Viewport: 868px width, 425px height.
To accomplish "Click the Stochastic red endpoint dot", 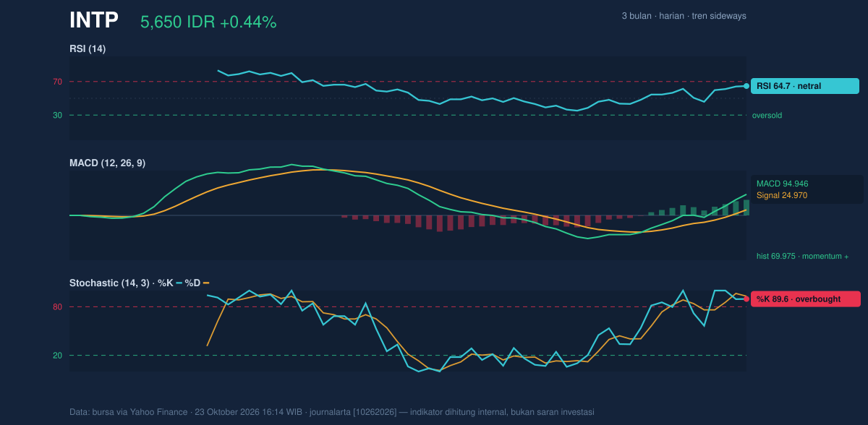I will coord(746,299).
